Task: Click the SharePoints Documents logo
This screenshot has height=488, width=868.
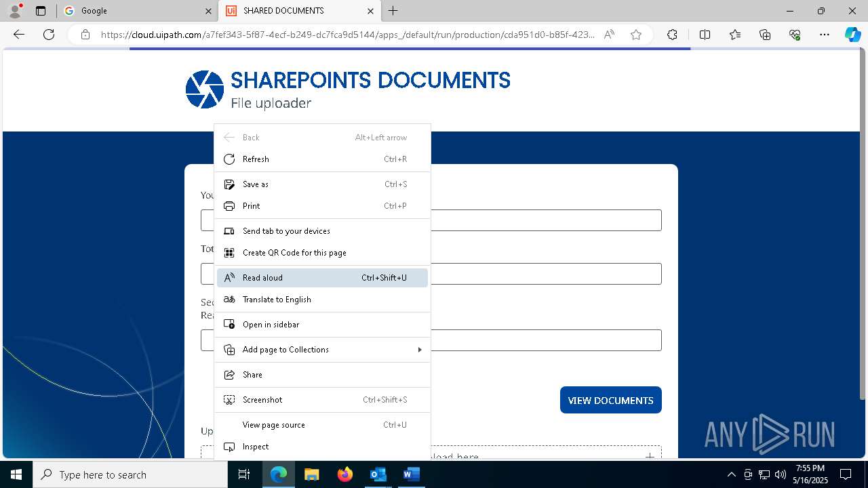Action: coord(205,89)
